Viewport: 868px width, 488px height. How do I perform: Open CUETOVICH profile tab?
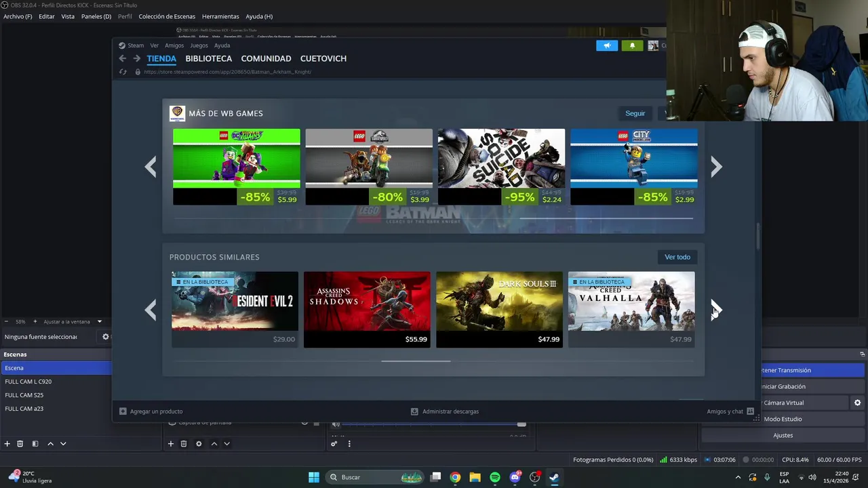[x=323, y=59]
